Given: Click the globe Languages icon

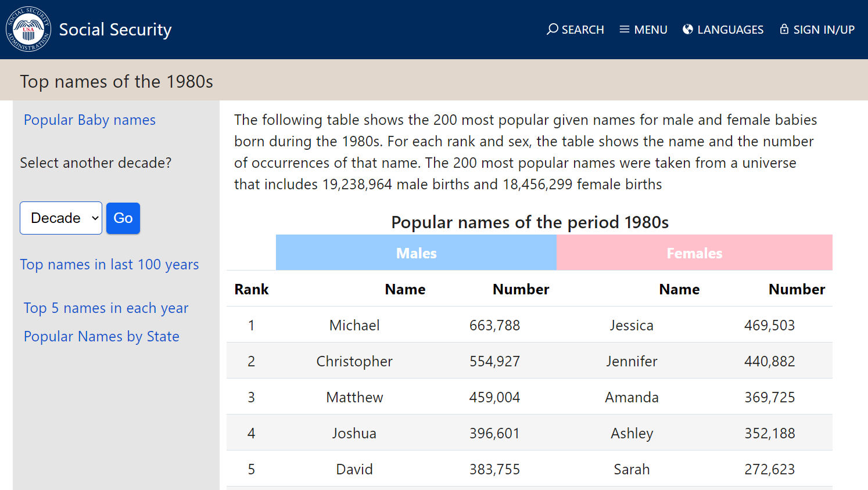Looking at the screenshot, I should 688,30.
